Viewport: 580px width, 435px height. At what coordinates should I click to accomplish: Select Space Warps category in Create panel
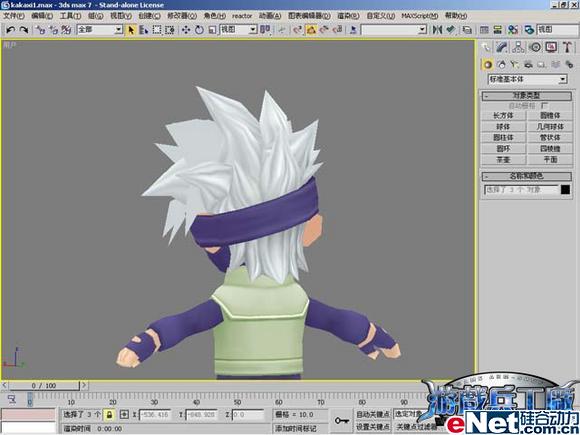[x=555, y=64]
